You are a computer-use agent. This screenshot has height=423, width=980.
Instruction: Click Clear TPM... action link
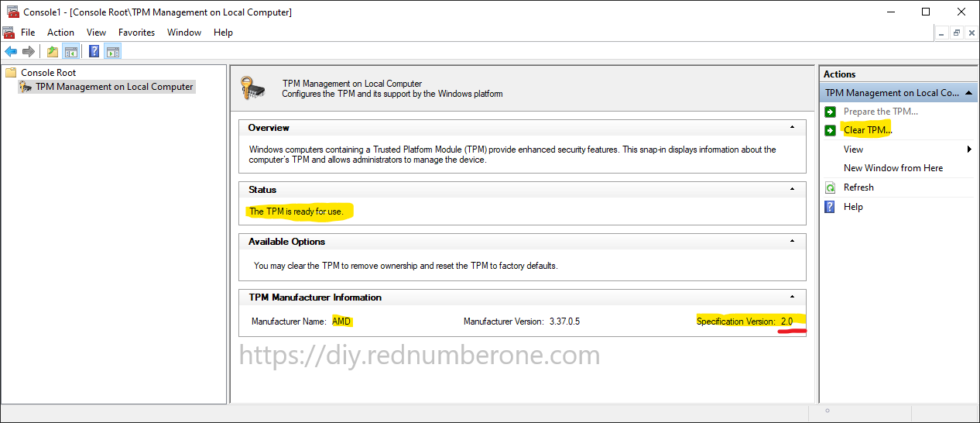[x=868, y=130]
